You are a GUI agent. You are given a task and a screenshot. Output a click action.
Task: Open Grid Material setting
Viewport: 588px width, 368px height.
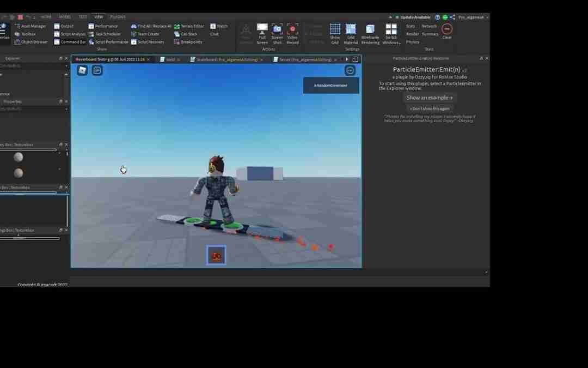click(x=351, y=34)
